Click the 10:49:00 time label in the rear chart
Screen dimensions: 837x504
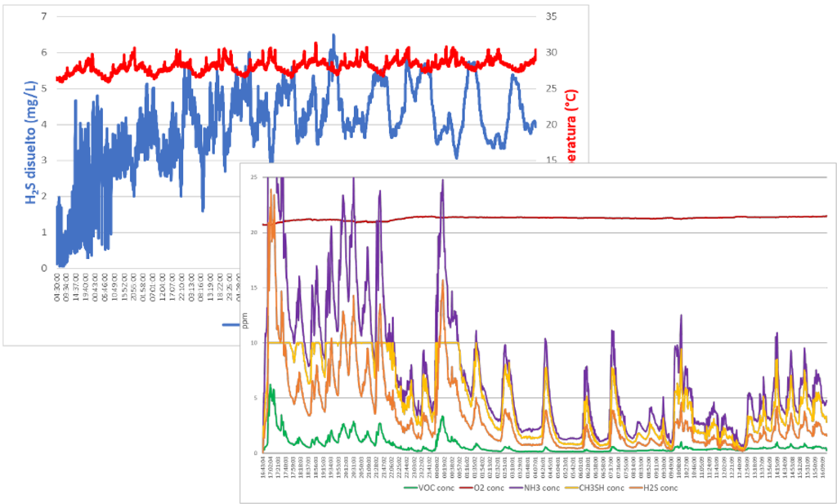point(114,287)
